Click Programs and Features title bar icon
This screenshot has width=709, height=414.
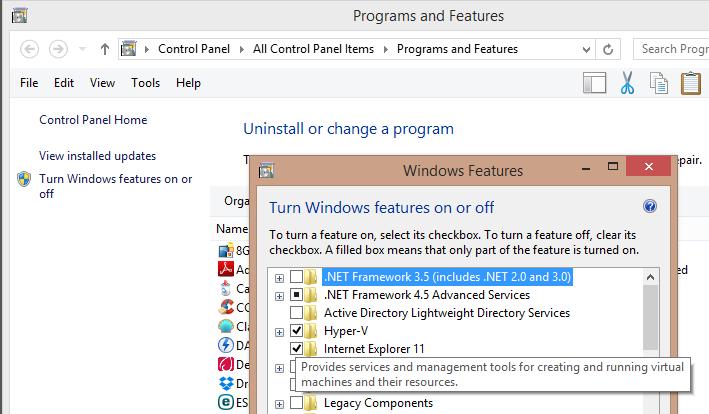pos(19,16)
